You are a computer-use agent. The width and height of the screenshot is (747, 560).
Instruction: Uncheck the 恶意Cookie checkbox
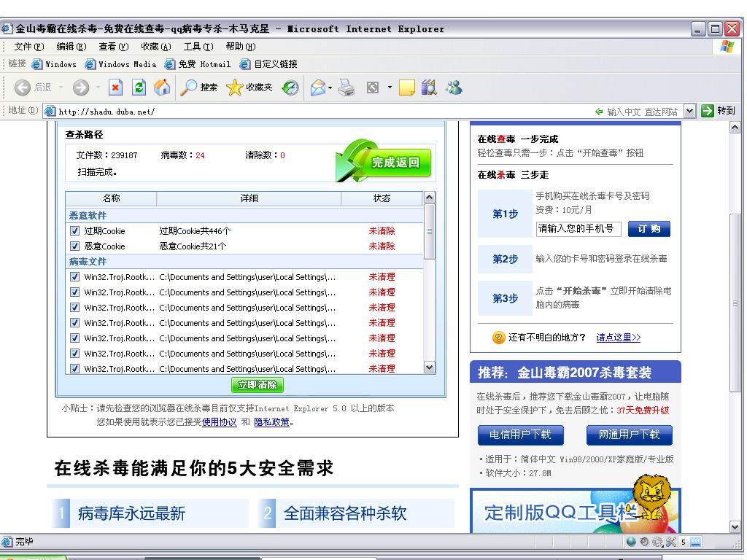74,246
